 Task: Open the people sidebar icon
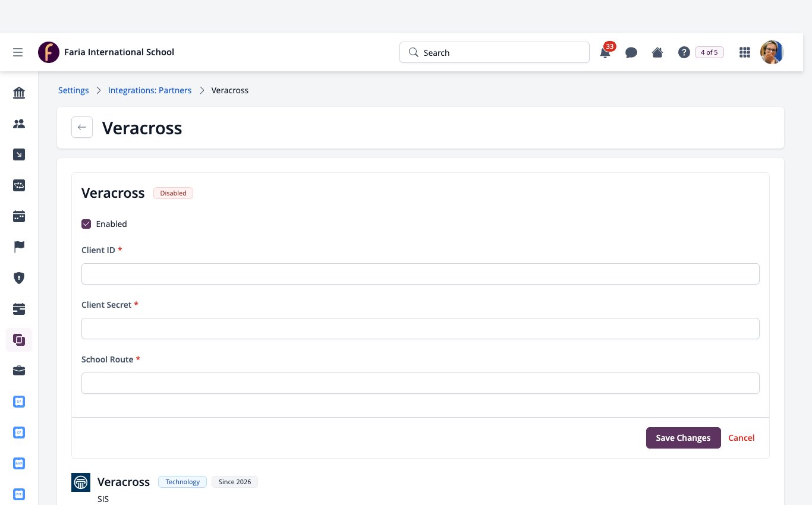(x=19, y=124)
